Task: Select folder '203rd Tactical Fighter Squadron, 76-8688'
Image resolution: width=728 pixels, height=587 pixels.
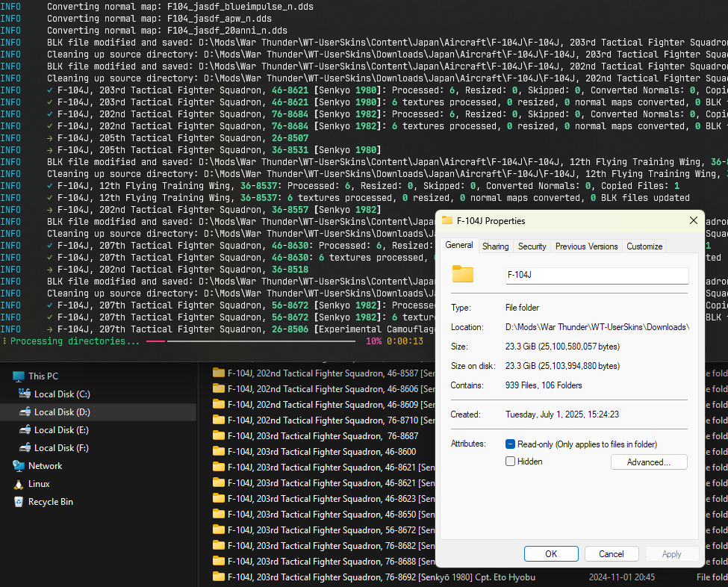Action: click(x=332, y=562)
